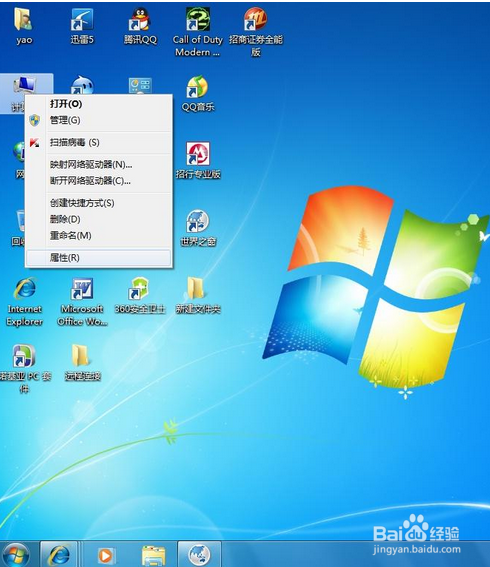The height and width of the screenshot is (567, 490).
Task: Choose 重命名(M) in the context menu
Action: pos(99,235)
